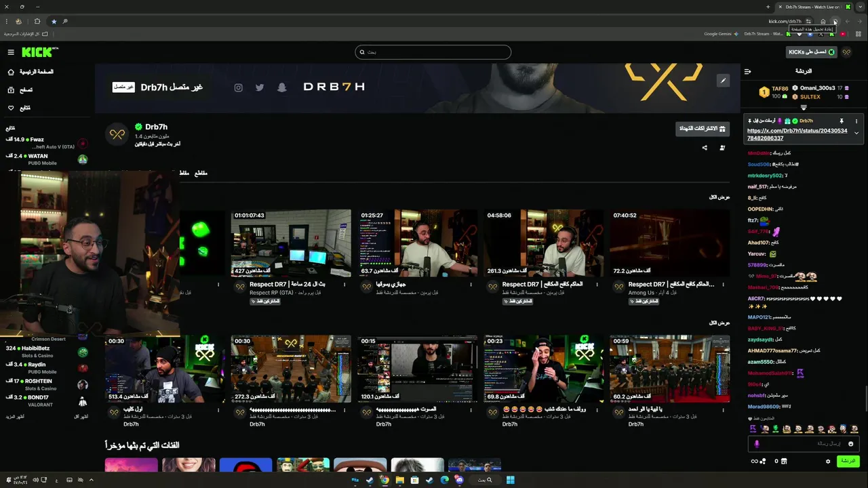Open HabibiBetz channel in sidebar
868x488 pixels.
click(x=46, y=352)
